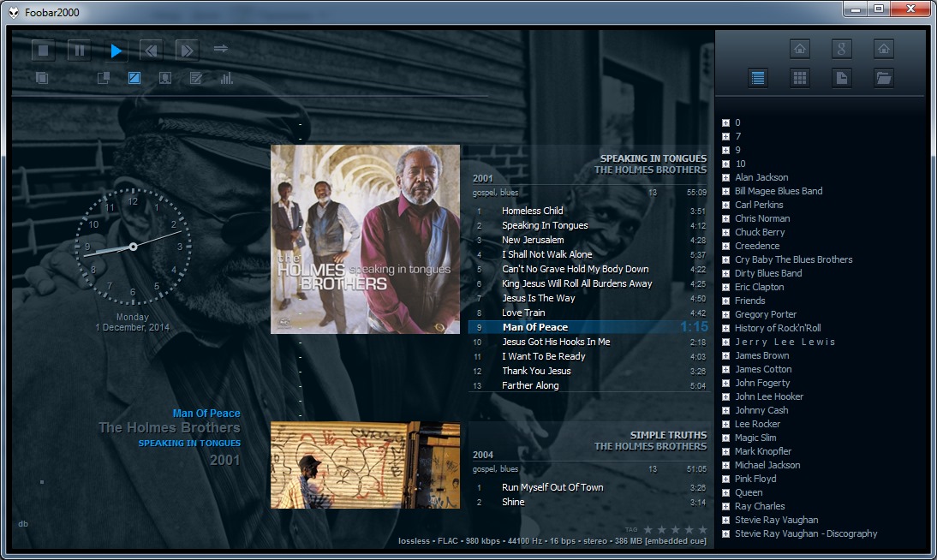The image size is (937, 560).
Task: Switch to the grid view icon
Action: (x=800, y=78)
